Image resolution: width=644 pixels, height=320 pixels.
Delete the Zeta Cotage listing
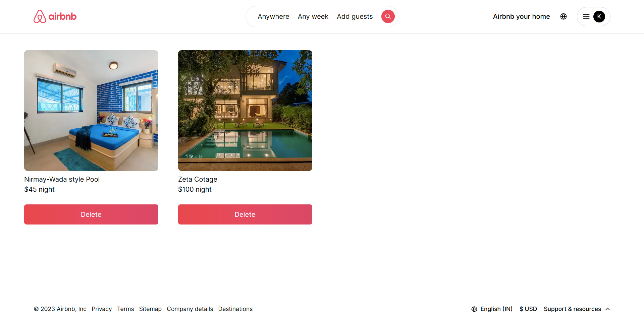(245, 214)
